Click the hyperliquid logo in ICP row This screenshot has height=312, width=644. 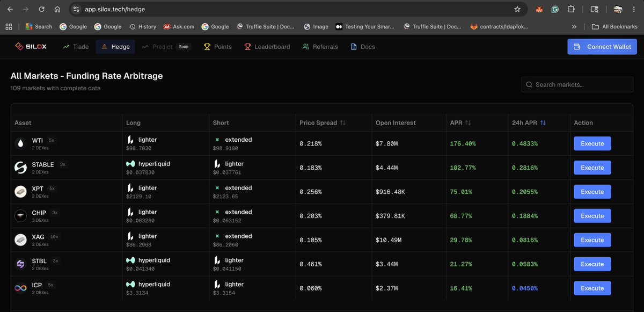click(x=130, y=285)
